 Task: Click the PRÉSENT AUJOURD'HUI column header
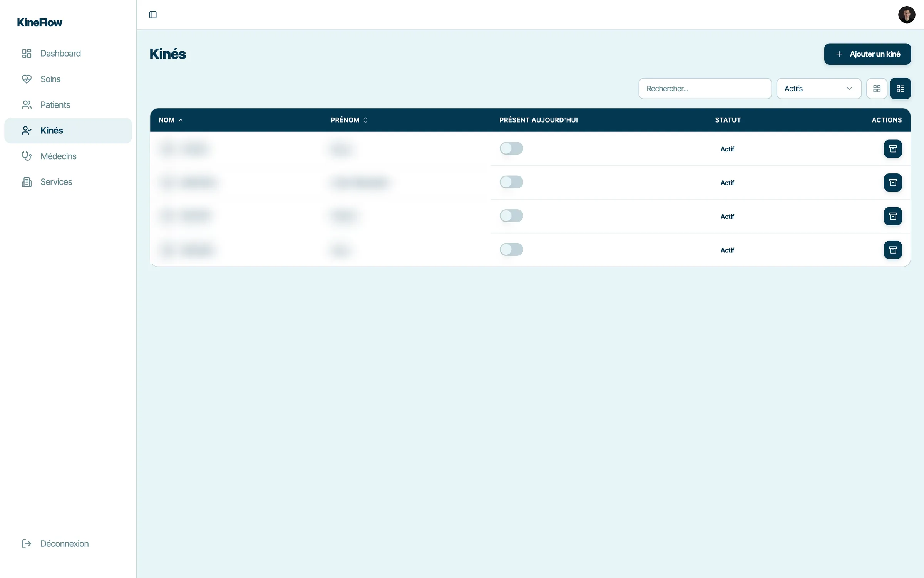(539, 120)
